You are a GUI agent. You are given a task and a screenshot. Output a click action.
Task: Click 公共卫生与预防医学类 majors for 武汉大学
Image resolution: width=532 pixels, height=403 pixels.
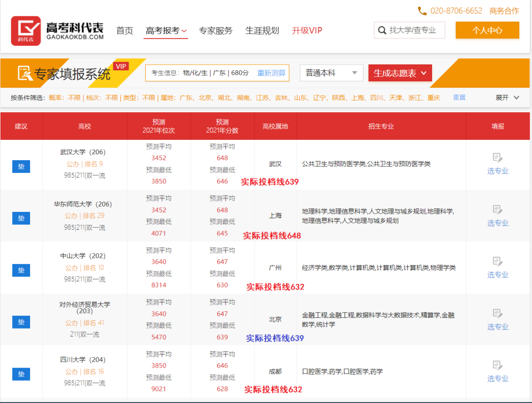point(366,164)
